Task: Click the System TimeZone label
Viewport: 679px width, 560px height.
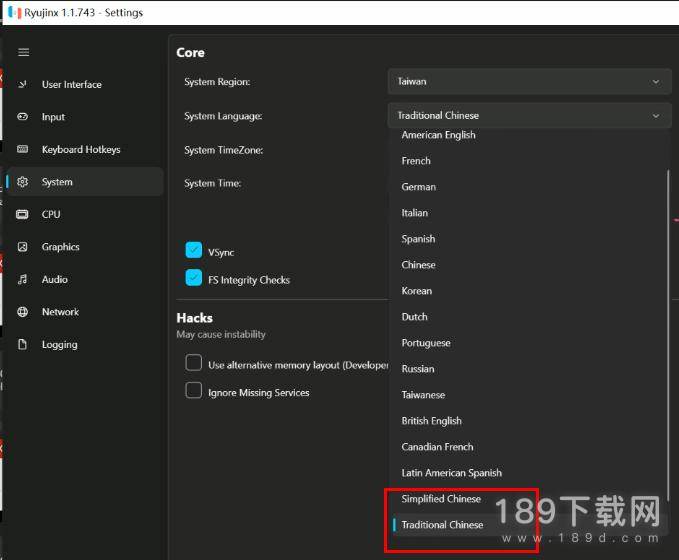Action: (223, 150)
